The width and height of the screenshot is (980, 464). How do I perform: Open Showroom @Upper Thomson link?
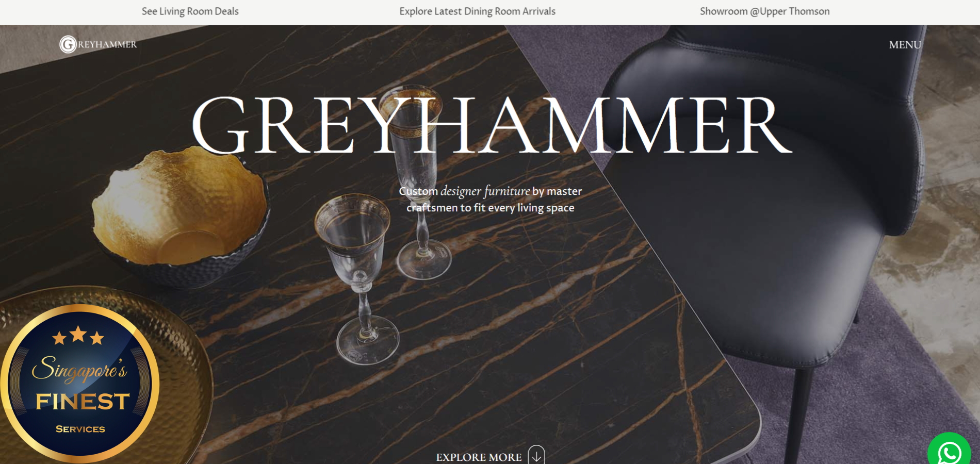coord(764,11)
